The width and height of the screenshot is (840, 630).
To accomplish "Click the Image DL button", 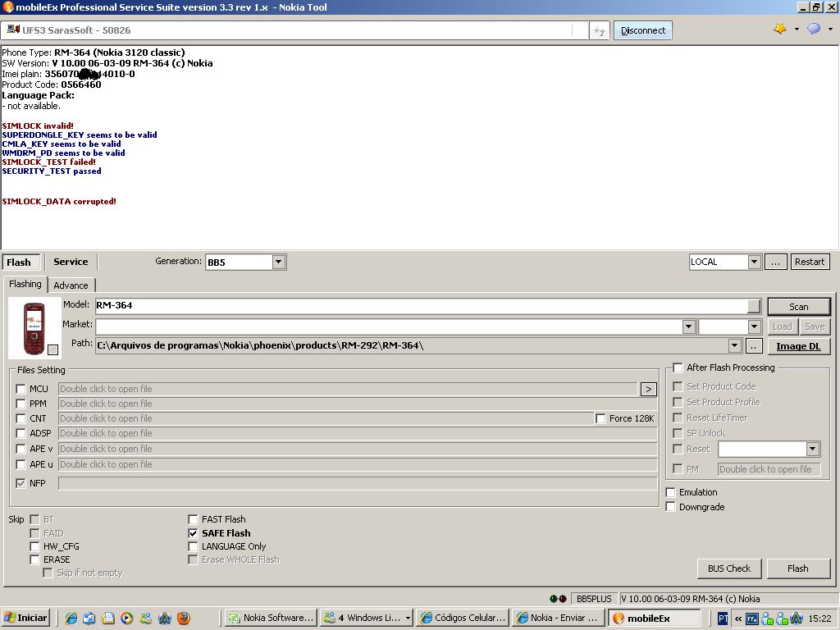I will pos(799,347).
